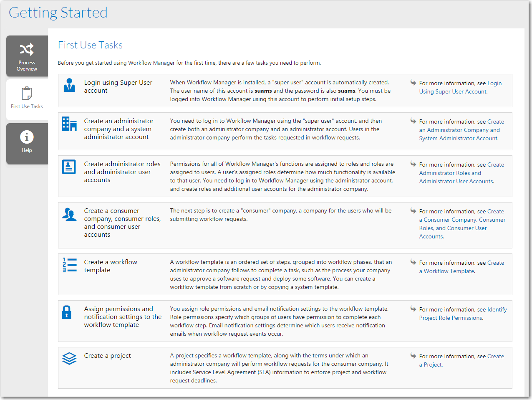The height and width of the screenshot is (400, 532).
Task: Click 'Create a project' task title
Action: click(107, 356)
